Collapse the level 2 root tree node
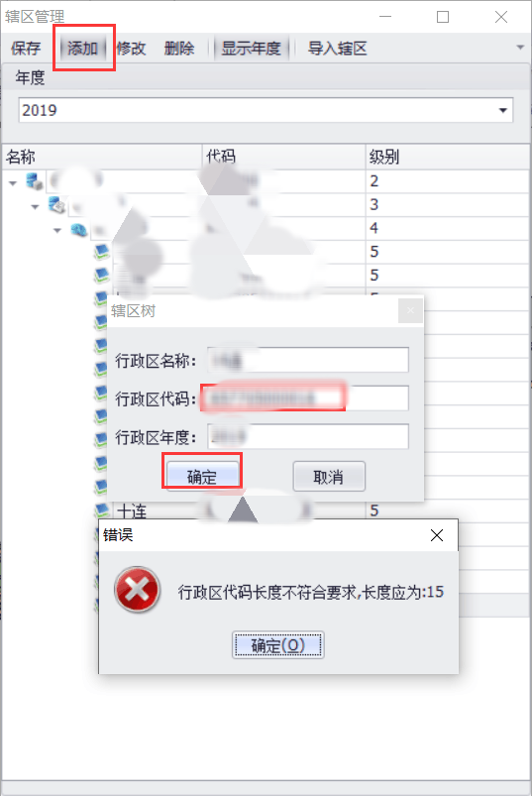This screenshot has height=796, width=532. [13, 182]
